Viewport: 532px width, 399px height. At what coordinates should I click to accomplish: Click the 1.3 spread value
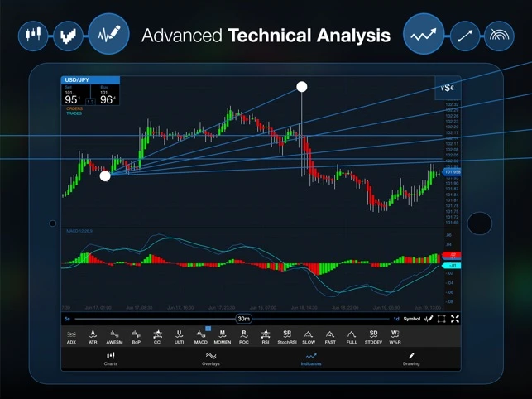90,102
